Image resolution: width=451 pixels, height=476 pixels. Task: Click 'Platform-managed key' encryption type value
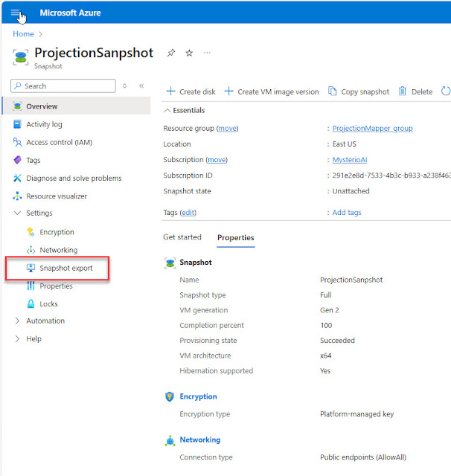coord(356,414)
